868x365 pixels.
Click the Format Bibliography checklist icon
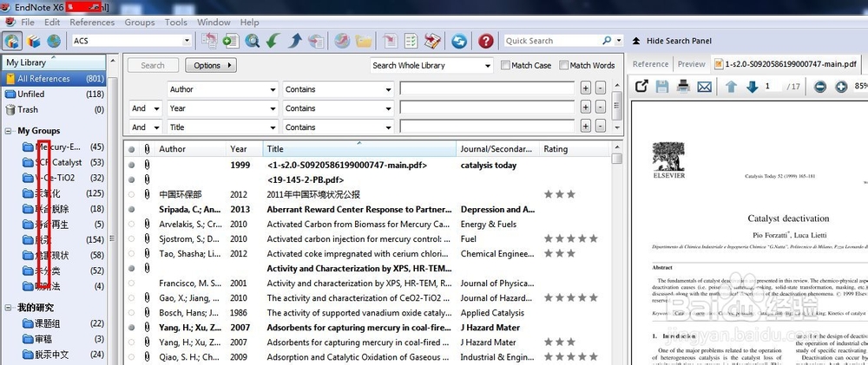411,41
